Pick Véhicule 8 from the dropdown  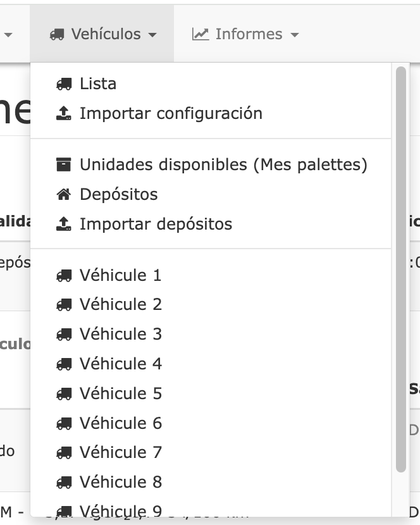click(x=121, y=483)
